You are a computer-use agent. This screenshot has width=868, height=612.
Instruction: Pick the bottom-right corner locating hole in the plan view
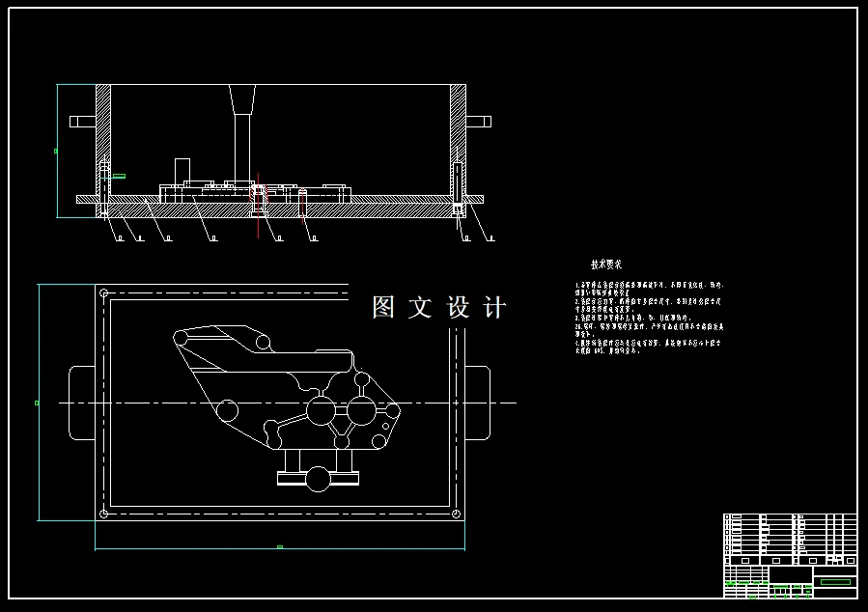(x=456, y=515)
